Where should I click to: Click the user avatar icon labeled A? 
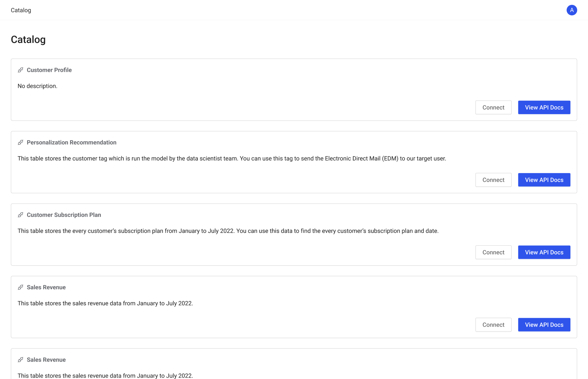point(572,10)
